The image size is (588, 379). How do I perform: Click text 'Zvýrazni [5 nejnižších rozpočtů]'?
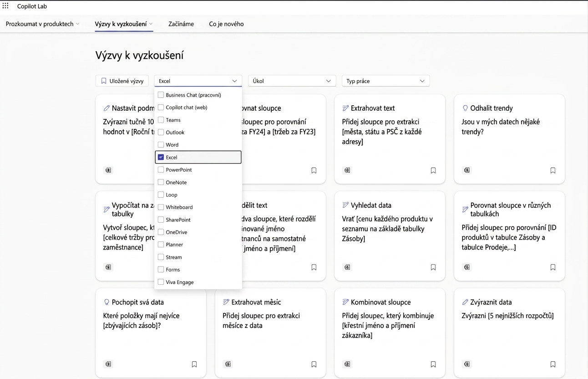(507, 316)
